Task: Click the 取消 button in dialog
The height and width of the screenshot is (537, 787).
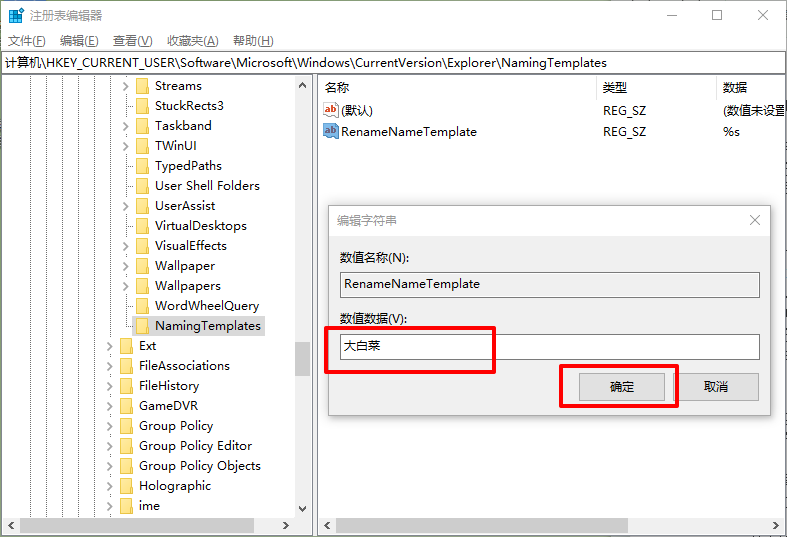Action: (715, 387)
